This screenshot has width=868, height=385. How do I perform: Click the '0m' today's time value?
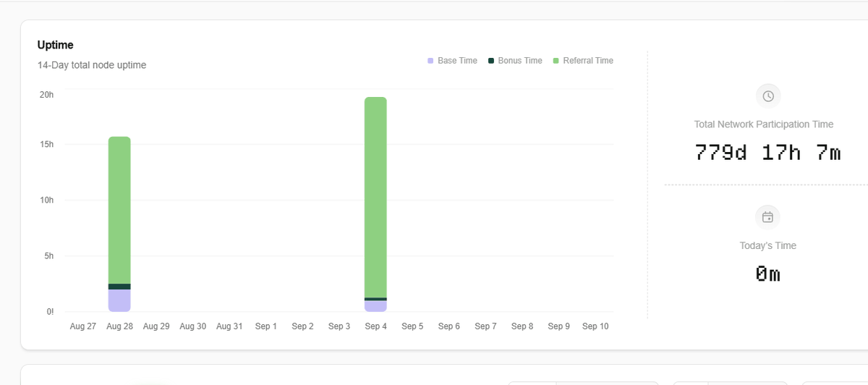pos(768,274)
